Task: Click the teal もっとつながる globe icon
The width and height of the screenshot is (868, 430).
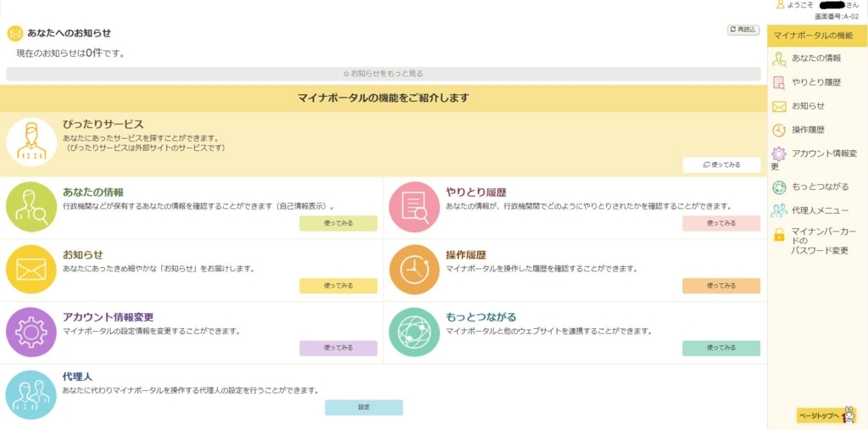Action: (414, 332)
